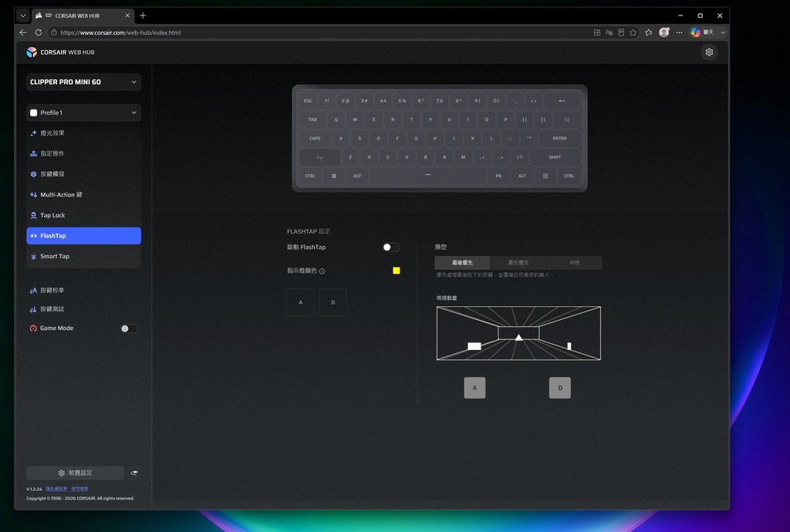Viewport: 790px width, 532px height.
Task: Close the CORSAIR WEB HUB tab
Action: 127,15
